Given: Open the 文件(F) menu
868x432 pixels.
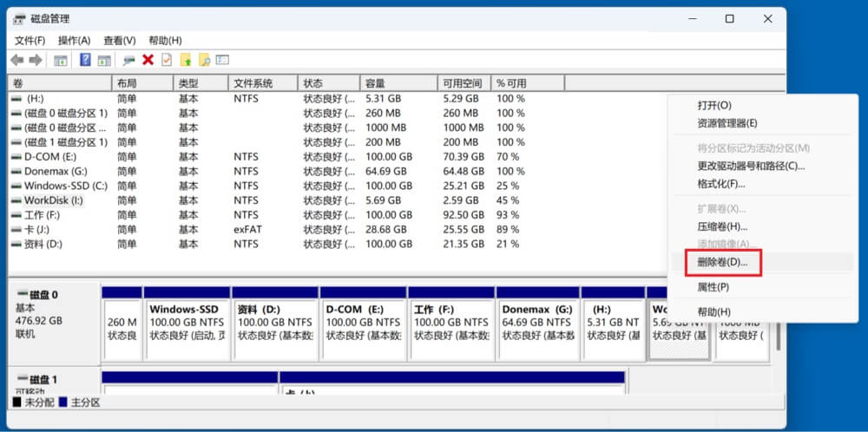Looking at the screenshot, I should [30, 40].
